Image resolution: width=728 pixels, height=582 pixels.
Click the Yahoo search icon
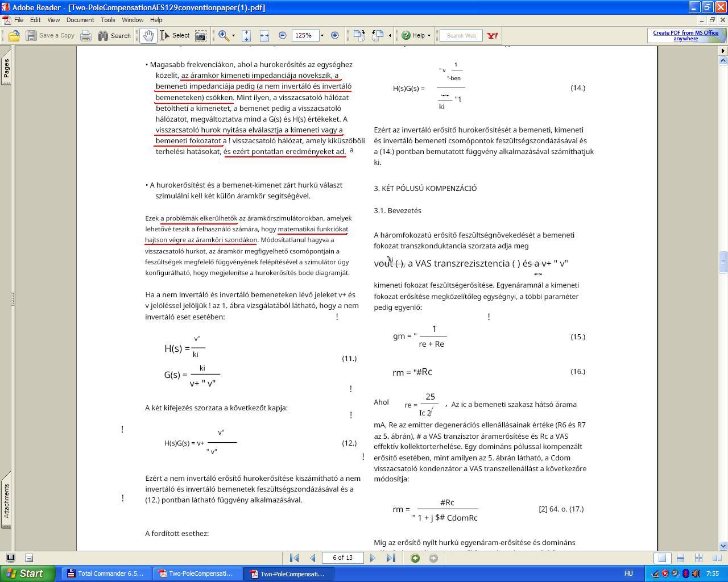point(493,35)
